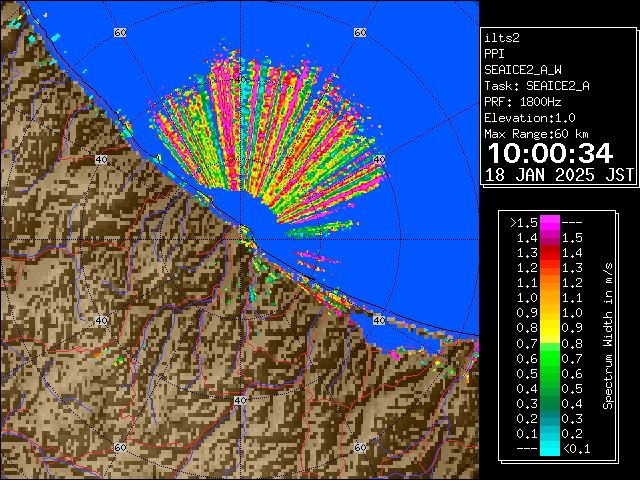This screenshot has width=640, height=480.
Task: Select the 'Task: SEAICE2_A' line
Action: (537, 86)
